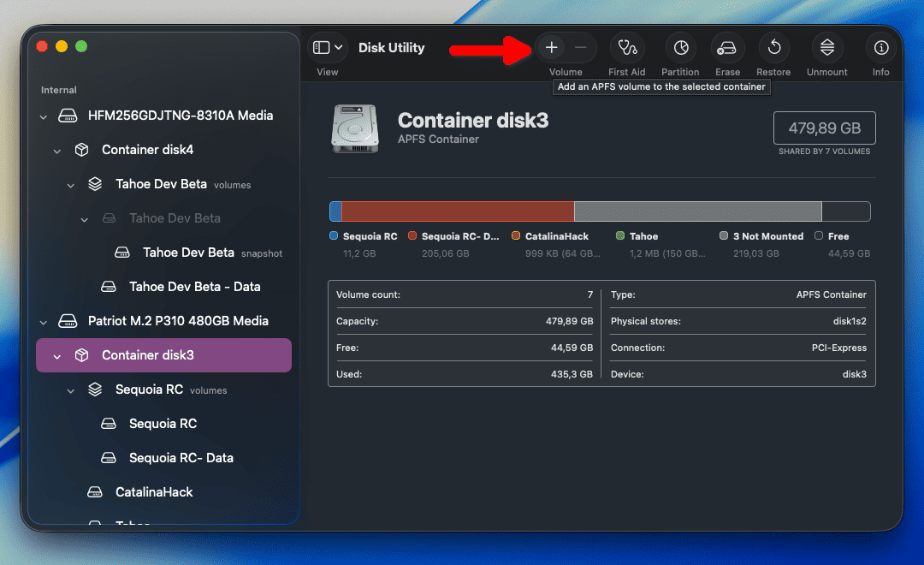Collapse the Patriot M.2 P310 480GB Media disk
The width and height of the screenshot is (924, 565).
[x=44, y=322]
